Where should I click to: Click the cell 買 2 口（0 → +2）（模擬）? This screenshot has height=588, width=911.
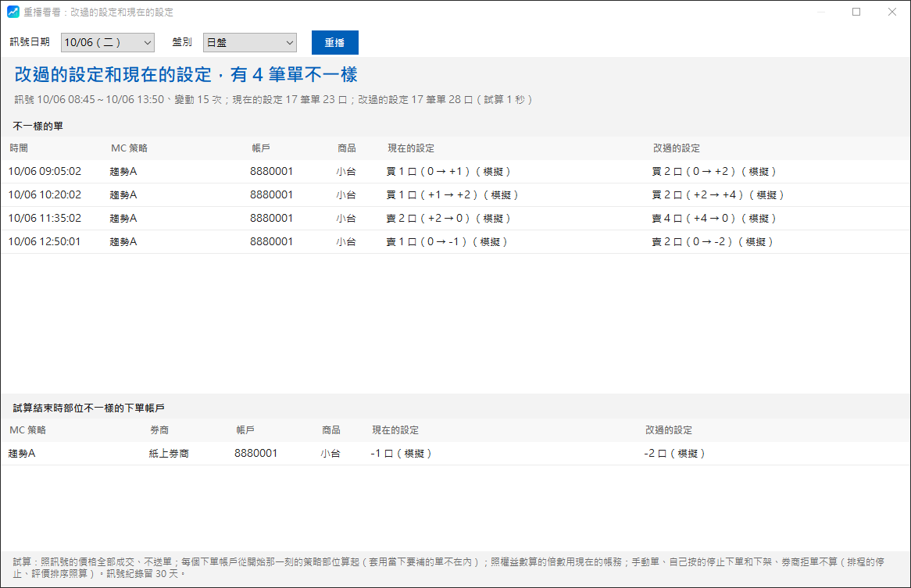pos(714,171)
